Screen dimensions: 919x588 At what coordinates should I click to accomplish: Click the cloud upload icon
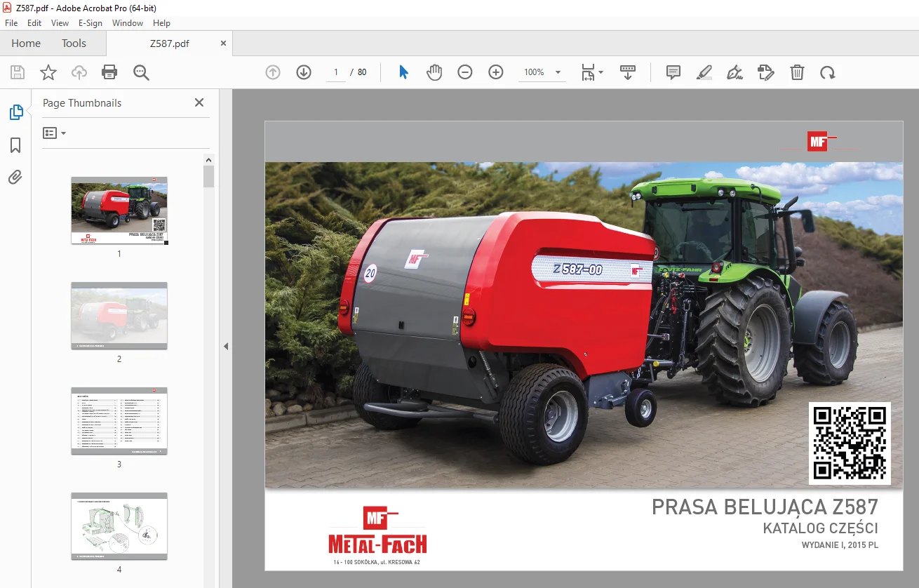click(79, 72)
